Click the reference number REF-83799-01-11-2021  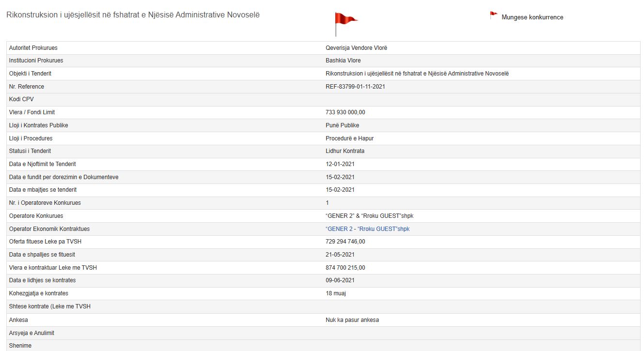[x=355, y=87]
